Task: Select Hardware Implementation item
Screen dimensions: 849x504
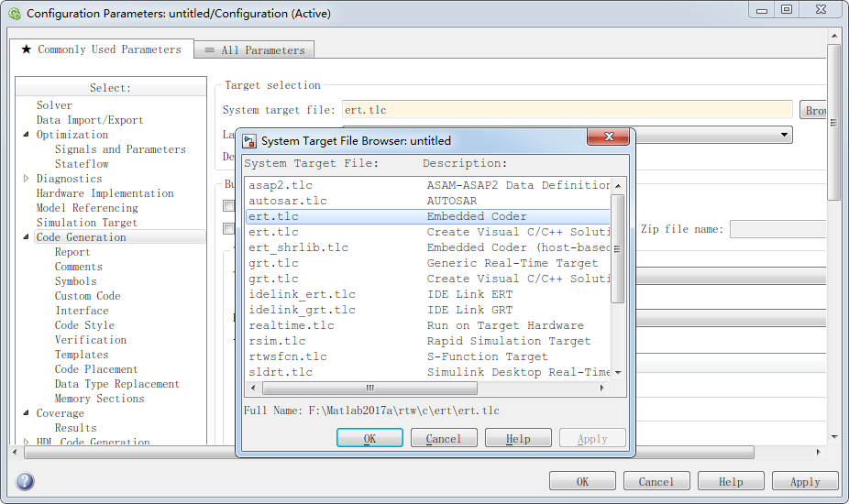Action: pos(105,192)
